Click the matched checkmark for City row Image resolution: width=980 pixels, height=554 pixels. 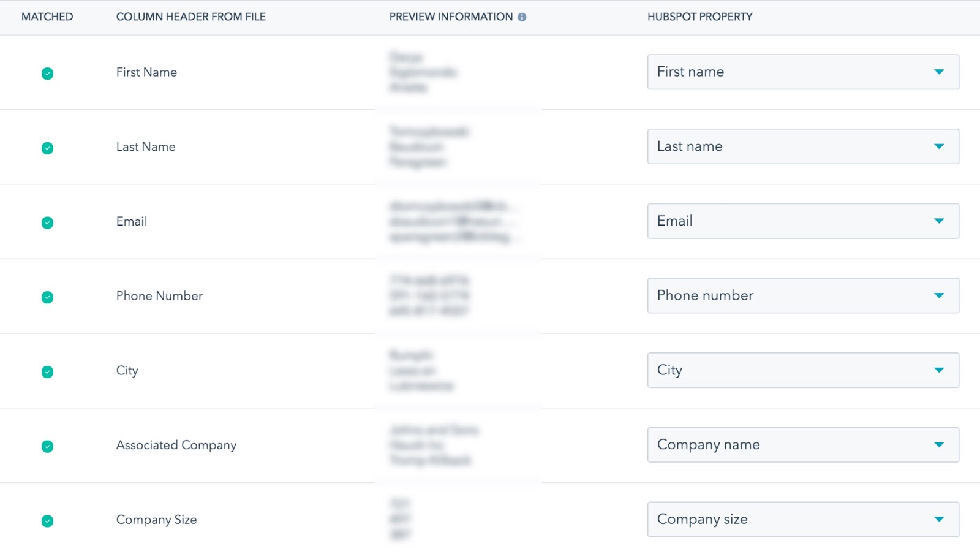(47, 372)
